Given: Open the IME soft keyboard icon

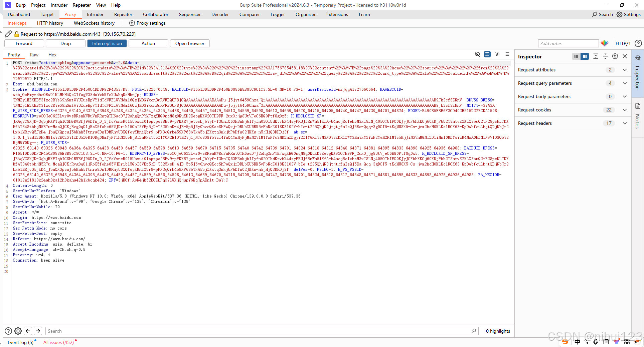Looking at the screenshot, I should [x=606, y=342].
